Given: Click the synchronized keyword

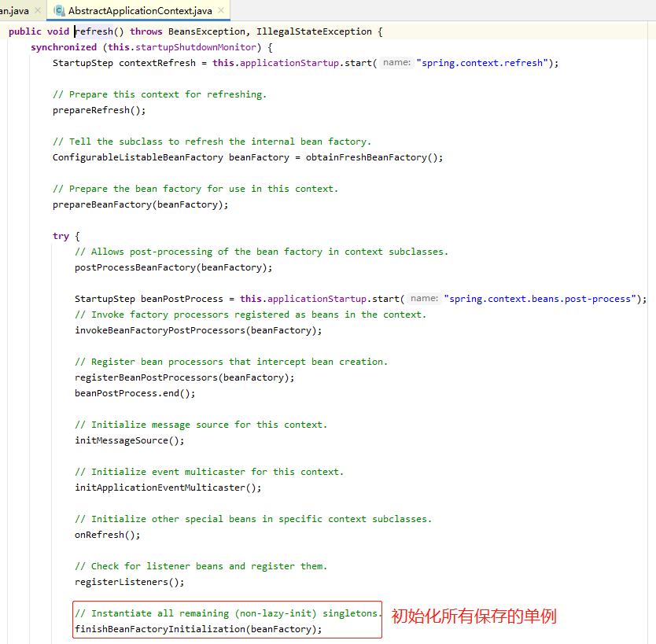Looking at the screenshot, I should (x=64, y=47).
